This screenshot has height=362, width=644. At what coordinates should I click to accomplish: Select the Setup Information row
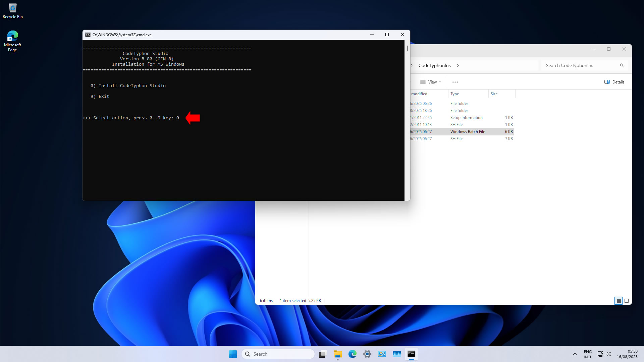(462, 118)
